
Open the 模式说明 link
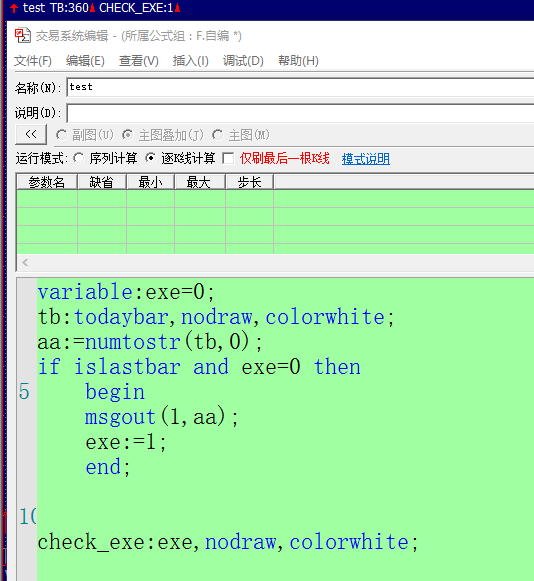coord(365,159)
